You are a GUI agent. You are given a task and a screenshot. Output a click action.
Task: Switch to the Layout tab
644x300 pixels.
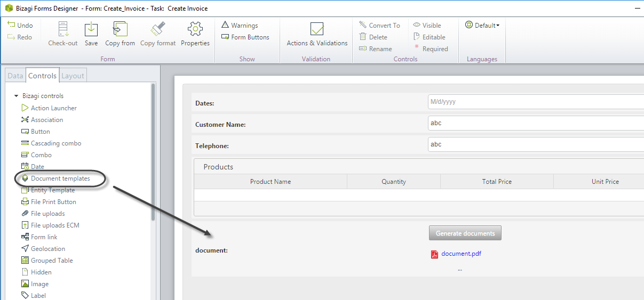(73, 76)
